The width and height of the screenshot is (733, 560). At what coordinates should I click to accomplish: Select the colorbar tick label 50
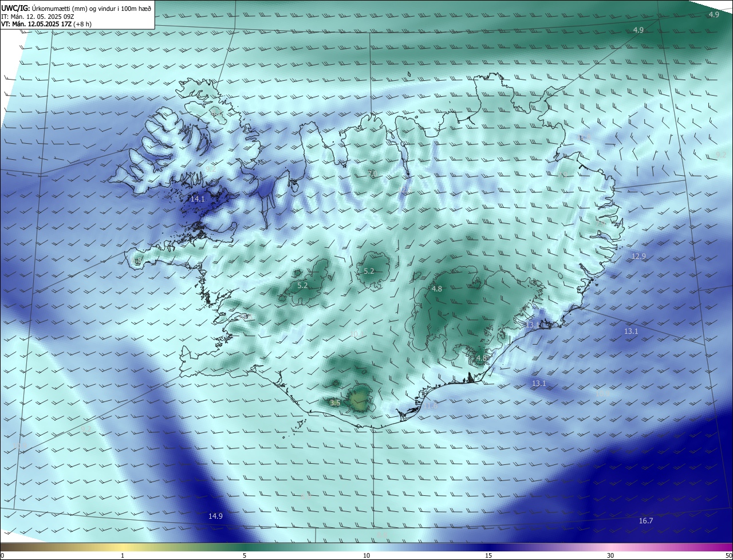(x=728, y=555)
